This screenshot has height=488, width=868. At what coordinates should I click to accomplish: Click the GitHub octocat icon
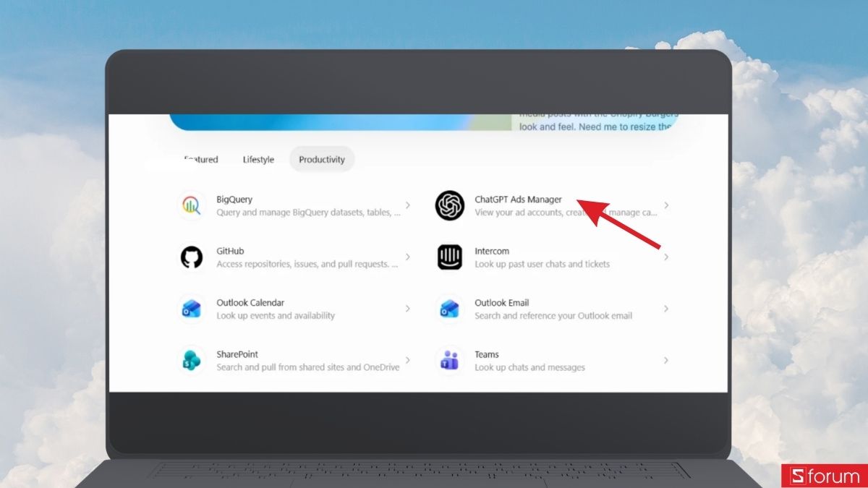coord(192,257)
